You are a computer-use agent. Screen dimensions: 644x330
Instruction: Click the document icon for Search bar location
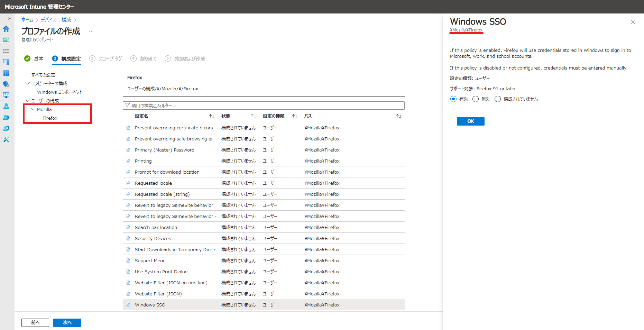coord(128,227)
